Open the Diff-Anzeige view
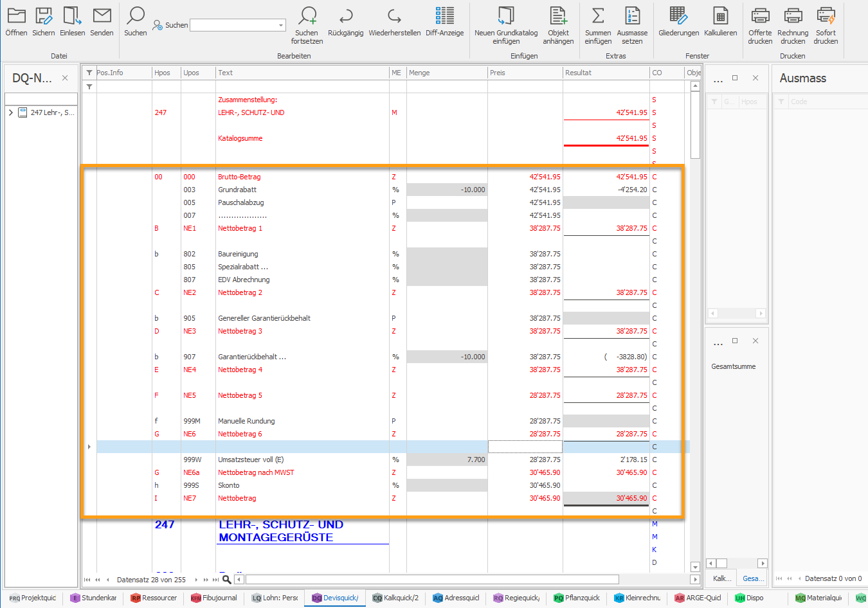The image size is (868, 608). click(x=444, y=15)
